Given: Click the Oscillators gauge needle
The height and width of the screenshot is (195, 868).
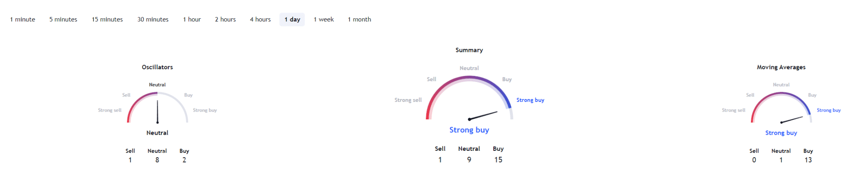Looking at the screenshot, I should click(x=157, y=111).
